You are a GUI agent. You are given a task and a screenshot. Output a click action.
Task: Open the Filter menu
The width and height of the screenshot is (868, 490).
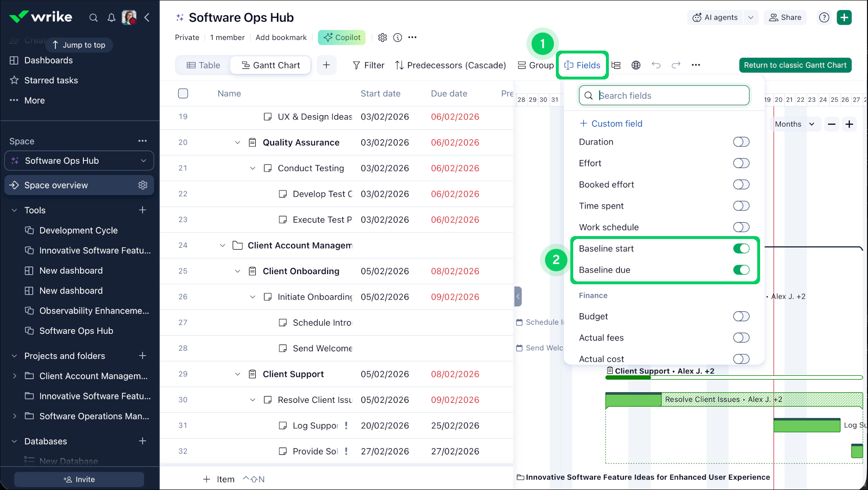pyautogui.click(x=368, y=66)
